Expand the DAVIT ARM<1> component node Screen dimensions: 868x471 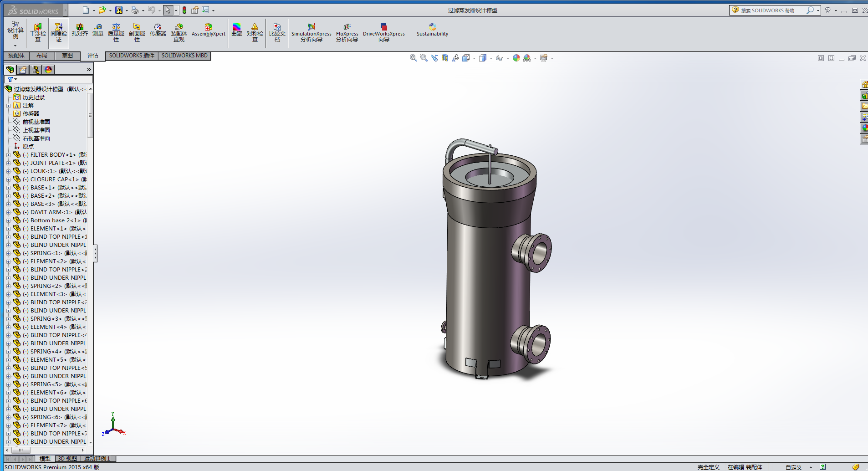click(8, 212)
